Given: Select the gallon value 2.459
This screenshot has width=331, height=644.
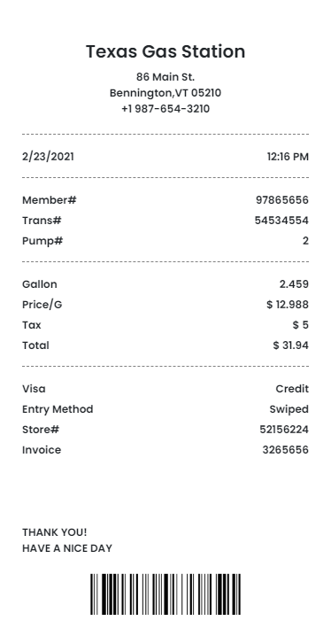Looking at the screenshot, I should click(x=294, y=284).
